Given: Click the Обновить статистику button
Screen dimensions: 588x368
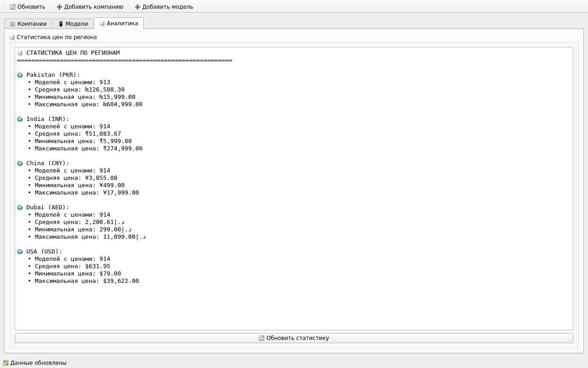Looking at the screenshot, I should click(294, 338).
